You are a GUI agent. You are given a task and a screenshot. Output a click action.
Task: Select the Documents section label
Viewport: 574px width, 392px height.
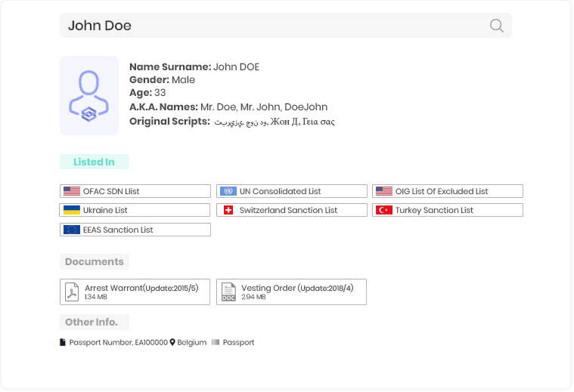[94, 261]
